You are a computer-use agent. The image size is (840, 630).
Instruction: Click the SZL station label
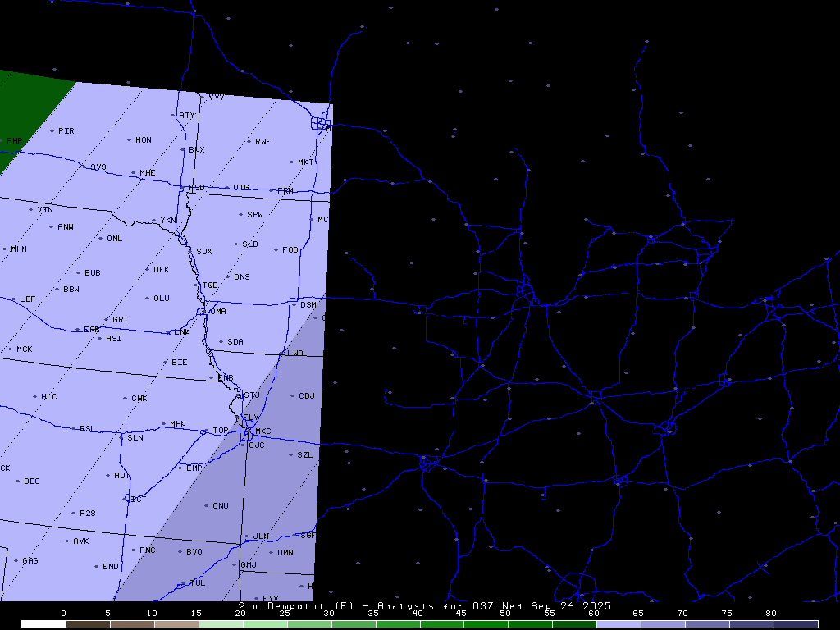coord(305,454)
